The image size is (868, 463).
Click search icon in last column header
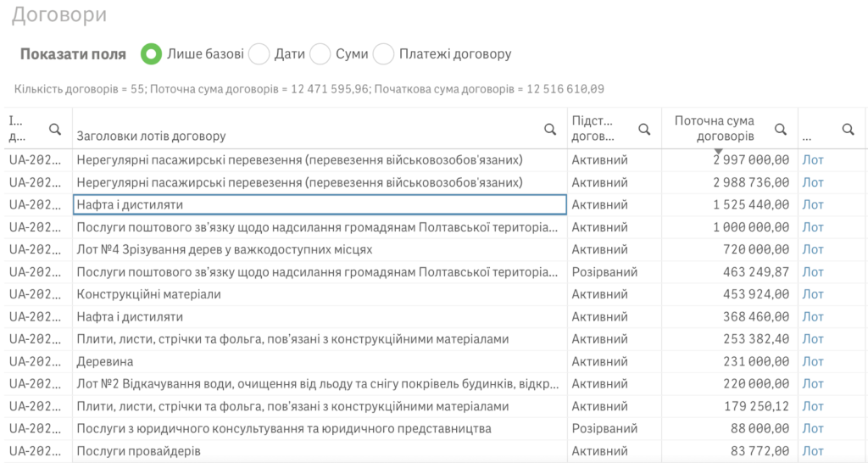point(848,129)
